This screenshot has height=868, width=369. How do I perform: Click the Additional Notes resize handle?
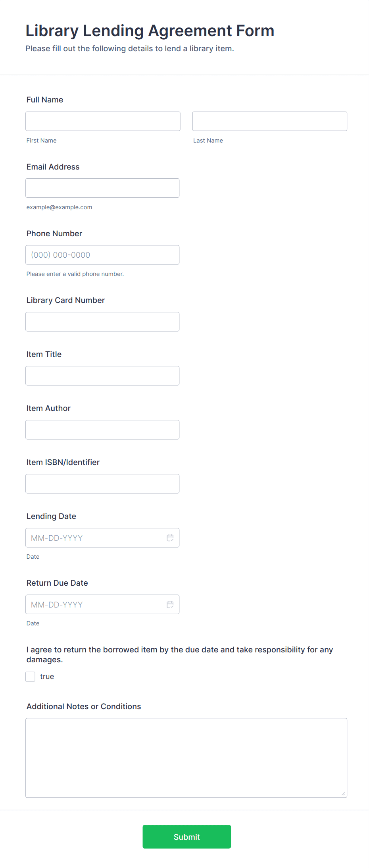coord(343,794)
